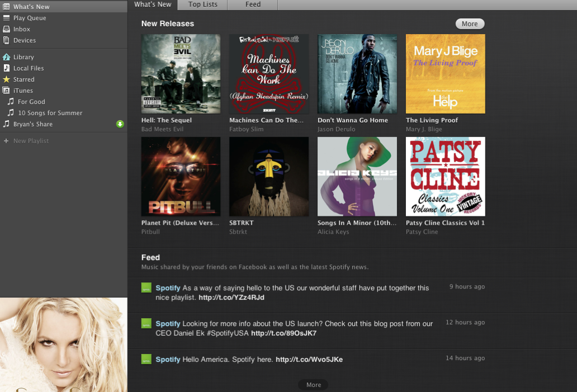Open Patsy Cline Classics album cover

click(x=445, y=176)
